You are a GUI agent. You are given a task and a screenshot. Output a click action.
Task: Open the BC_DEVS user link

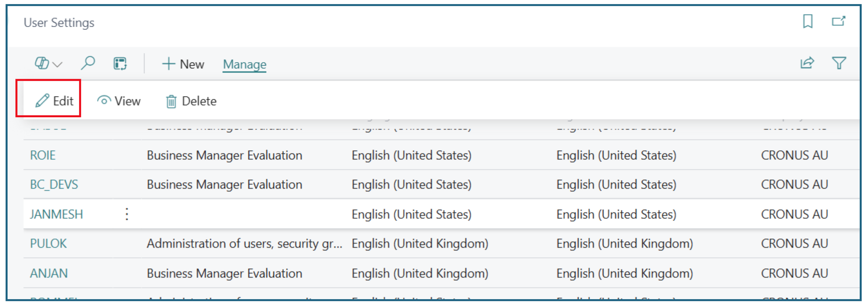pos(54,184)
